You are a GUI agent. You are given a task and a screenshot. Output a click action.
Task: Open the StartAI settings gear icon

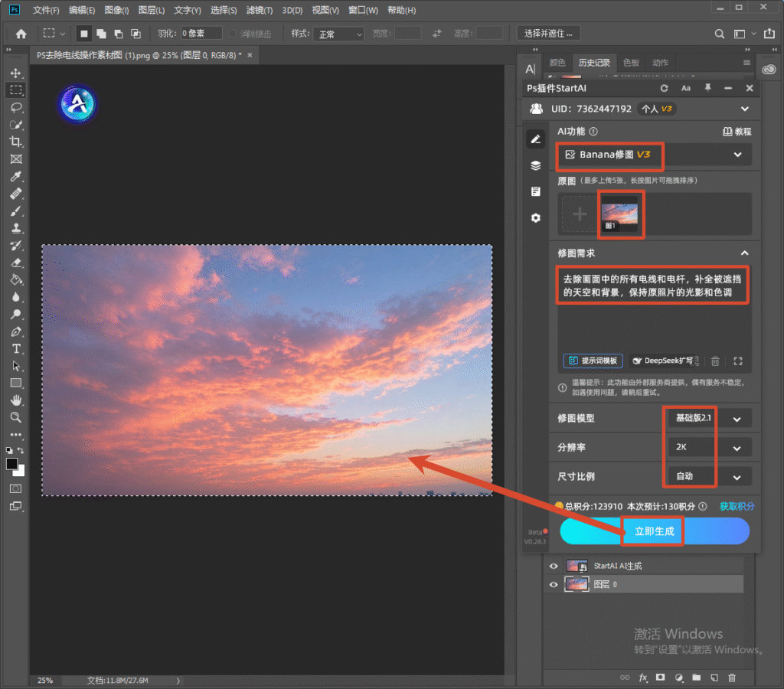pyautogui.click(x=535, y=218)
